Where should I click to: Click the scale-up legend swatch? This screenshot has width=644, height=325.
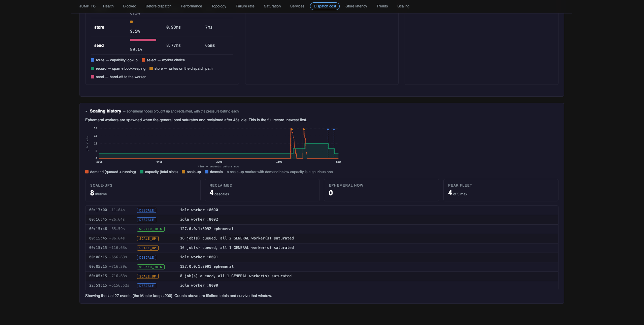[x=183, y=172]
